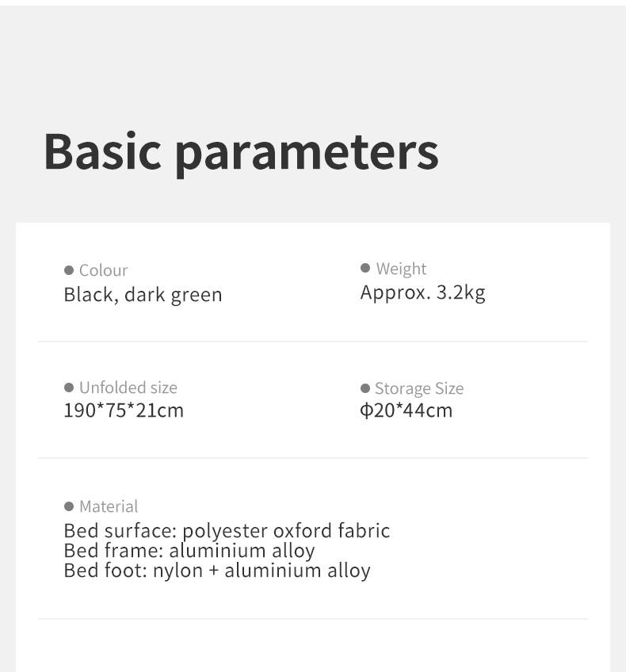Screen dimensions: 626x672
Task: Select the Weight label
Action: [x=401, y=269]
